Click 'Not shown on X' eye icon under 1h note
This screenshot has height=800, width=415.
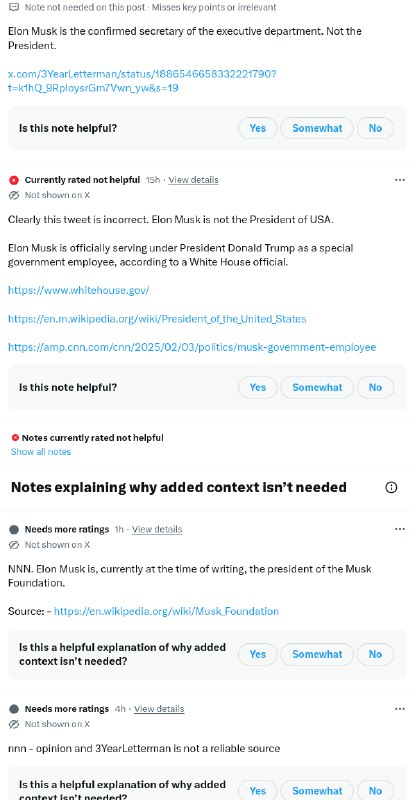pyautogui.click(x=14, y=544)
